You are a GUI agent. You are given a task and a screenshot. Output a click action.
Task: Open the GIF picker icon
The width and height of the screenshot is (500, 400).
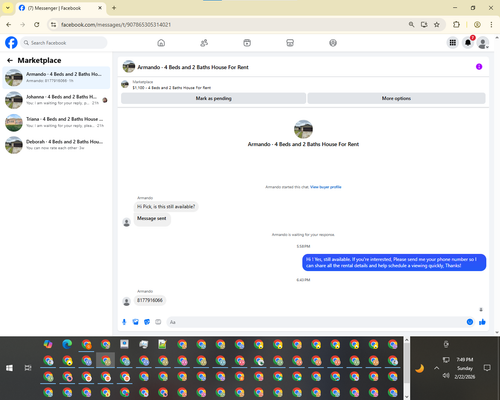click(158, 322)
